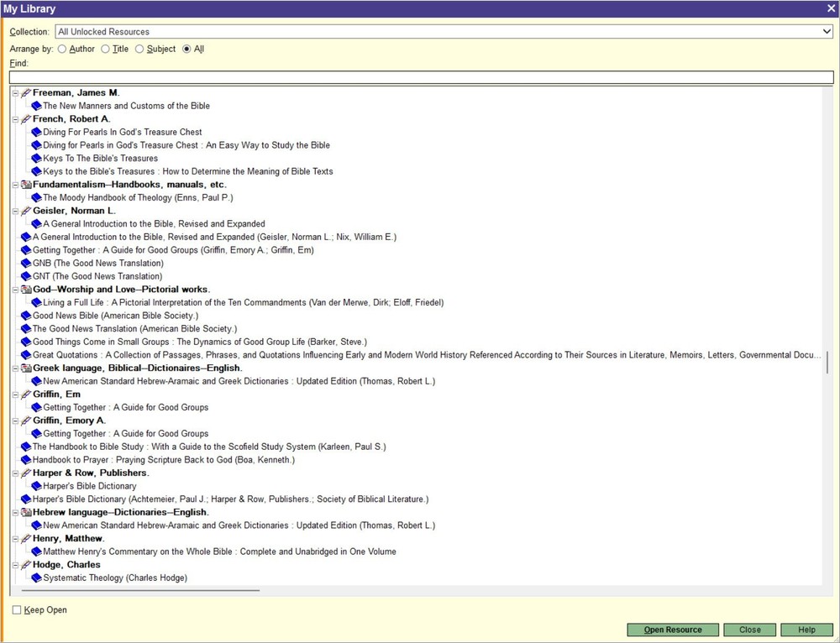Click the book icon for The Moody Handbook of Theology
Viewport: 840px width, 643px height.
click(36, 197)
